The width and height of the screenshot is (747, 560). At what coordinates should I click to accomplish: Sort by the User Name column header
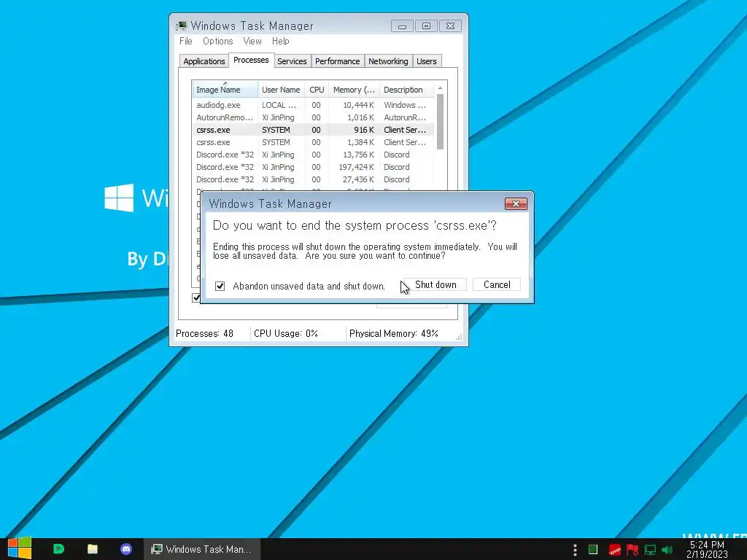point(281,90)
